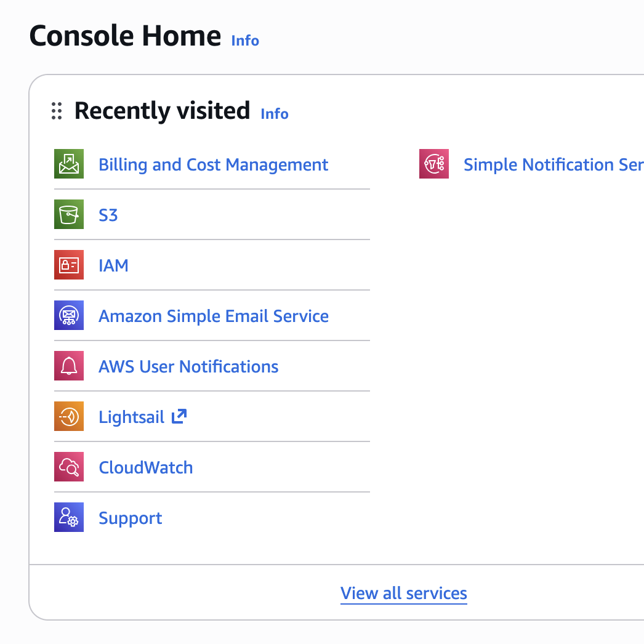
Task: Click the Billing and Cost Management icon
Action: [69, 164]
